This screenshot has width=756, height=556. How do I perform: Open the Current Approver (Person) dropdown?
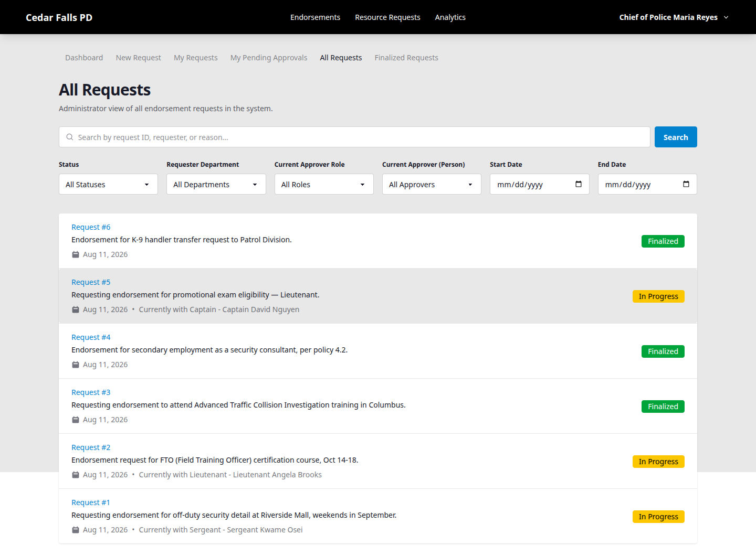[432, 184]
